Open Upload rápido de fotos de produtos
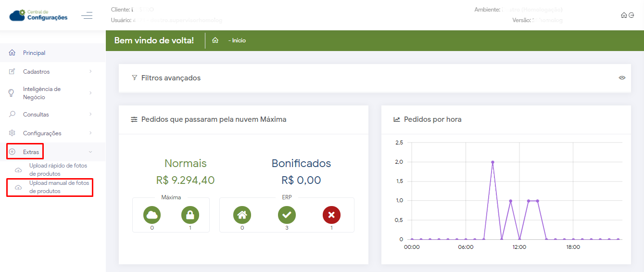The width and height of the screenshot is (644, 272). coord(58,169)
